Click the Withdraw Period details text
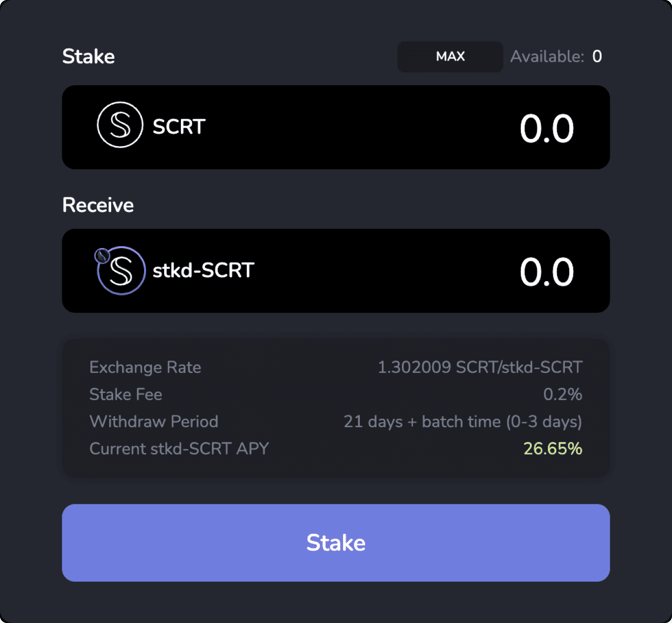The width and height of the screenshot is (672, 623). coord(464,421)
